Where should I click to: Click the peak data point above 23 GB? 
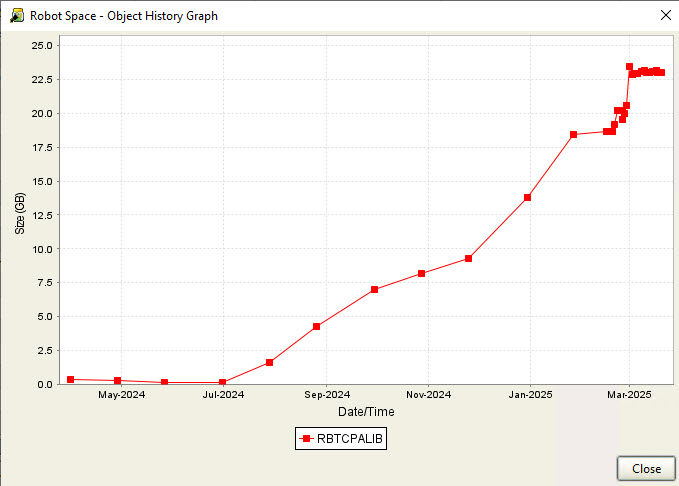point(629,67)
